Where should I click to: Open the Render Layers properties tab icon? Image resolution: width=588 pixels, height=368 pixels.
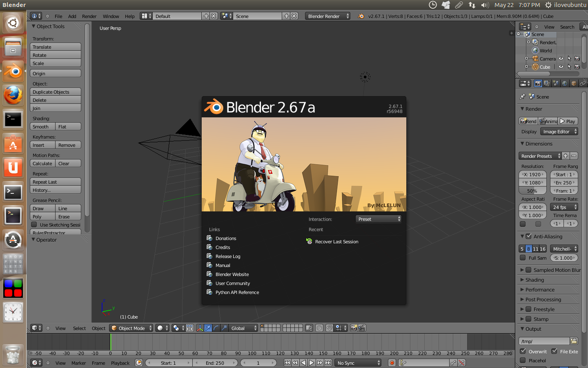tap(547, 83)
